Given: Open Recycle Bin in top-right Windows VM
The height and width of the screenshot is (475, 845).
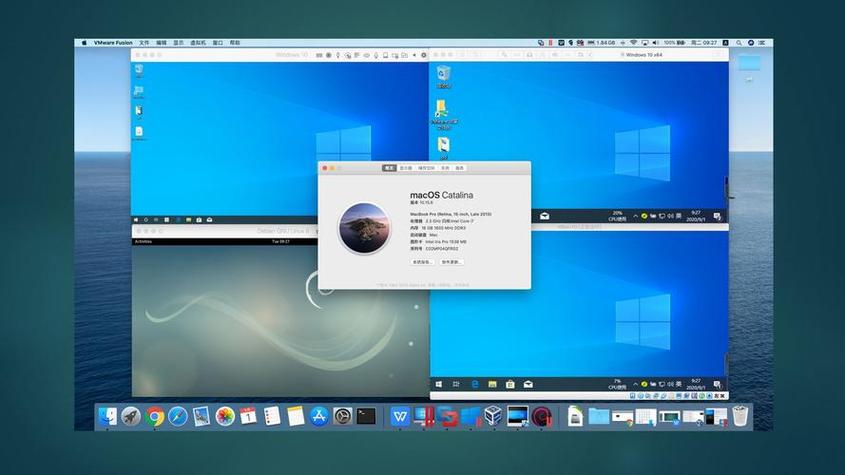Looking at the screenshot, I should pos(444,77).
